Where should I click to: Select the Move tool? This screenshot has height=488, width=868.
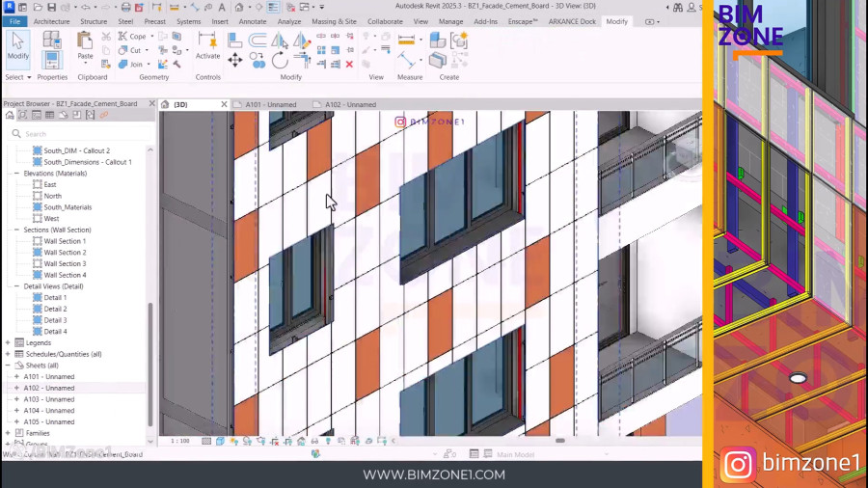tap(234, 61)
